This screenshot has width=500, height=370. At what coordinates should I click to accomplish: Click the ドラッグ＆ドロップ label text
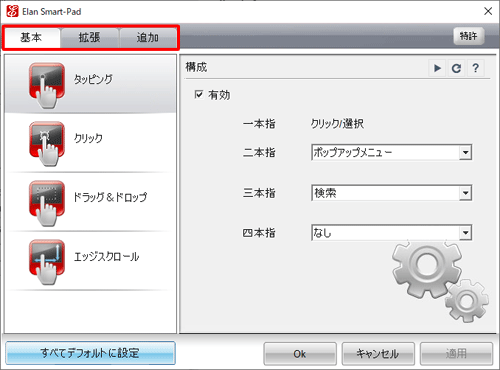[x=110, y=197]
